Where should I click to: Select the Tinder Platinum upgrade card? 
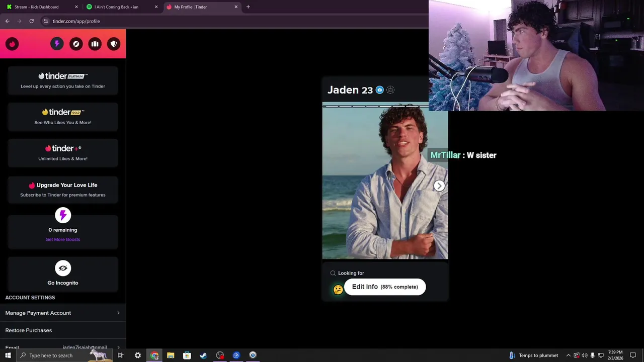pos(63,80)
